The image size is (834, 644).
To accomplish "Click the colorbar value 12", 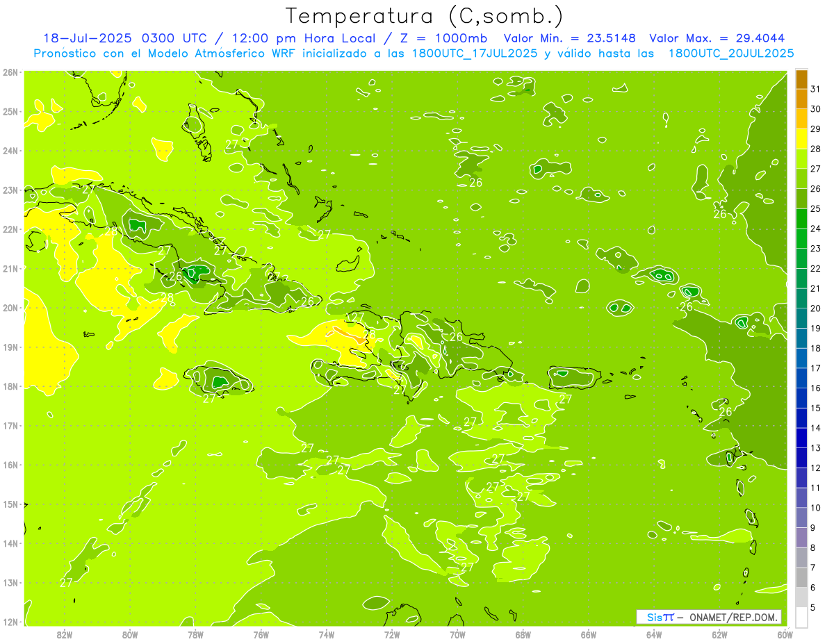I will pyautogui.click(x=816, y=468).
